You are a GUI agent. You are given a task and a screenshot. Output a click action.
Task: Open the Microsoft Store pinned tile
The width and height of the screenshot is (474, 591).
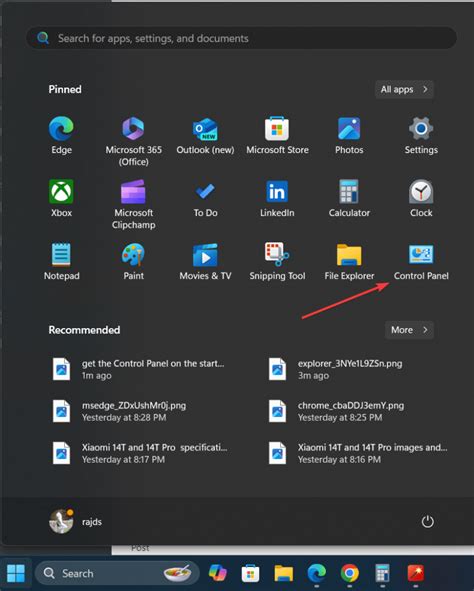[277, 135]
